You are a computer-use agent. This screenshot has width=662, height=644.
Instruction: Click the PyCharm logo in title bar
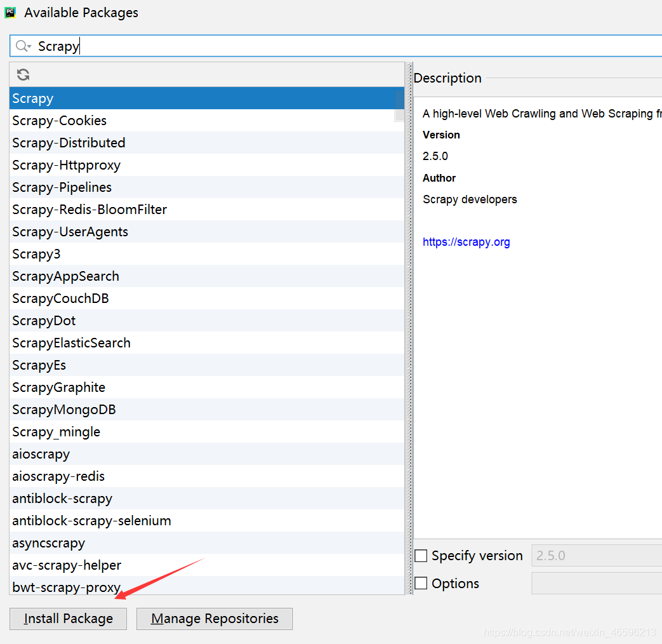(x=10, y=13)
